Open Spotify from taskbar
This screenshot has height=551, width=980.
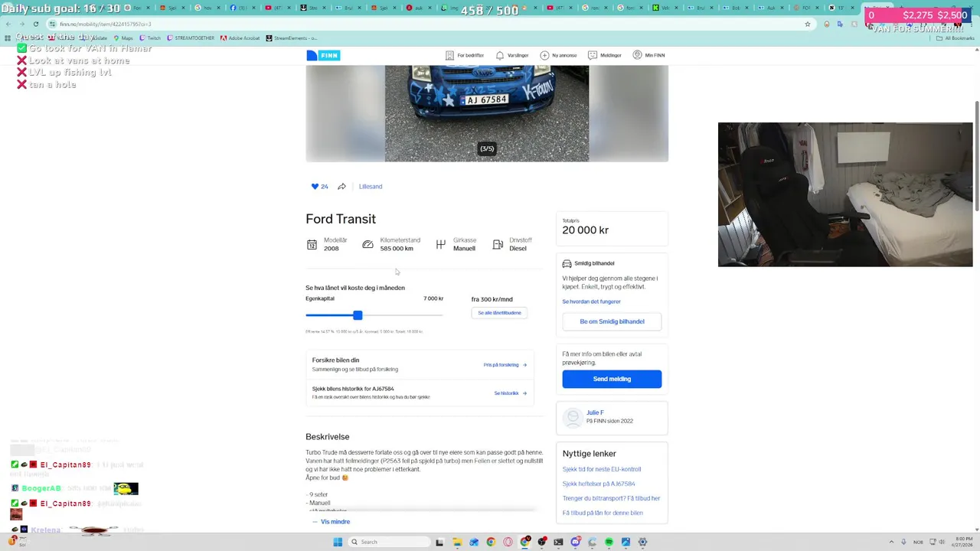pyautogui.click(x=609, y=542)
